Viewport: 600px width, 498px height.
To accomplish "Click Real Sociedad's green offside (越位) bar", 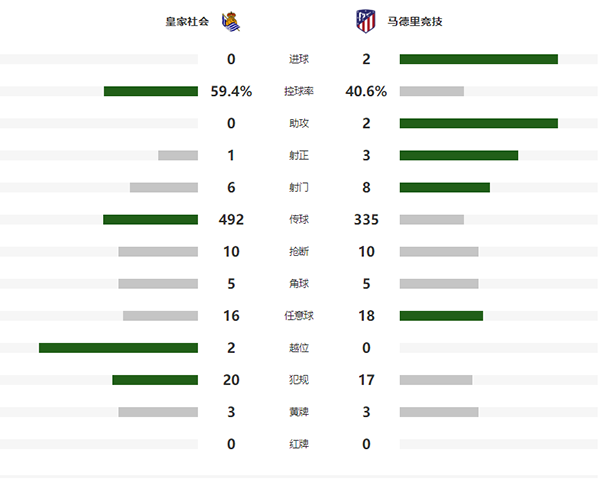I will (x=118, y=347).
